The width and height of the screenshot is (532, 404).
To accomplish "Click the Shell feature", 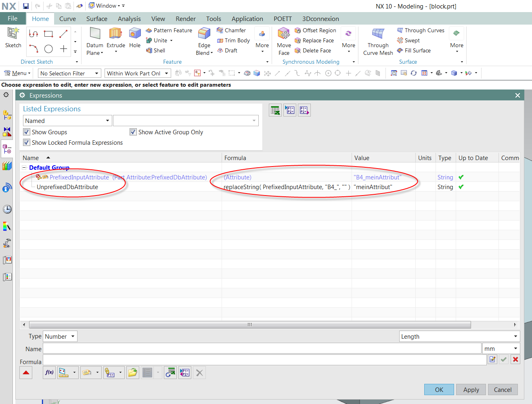I will (155, 50).
